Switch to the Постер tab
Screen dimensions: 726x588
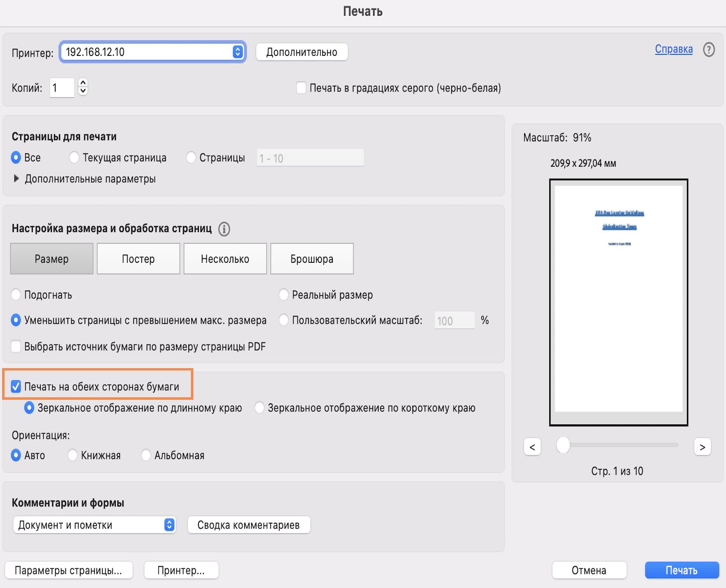pos(138,259)
